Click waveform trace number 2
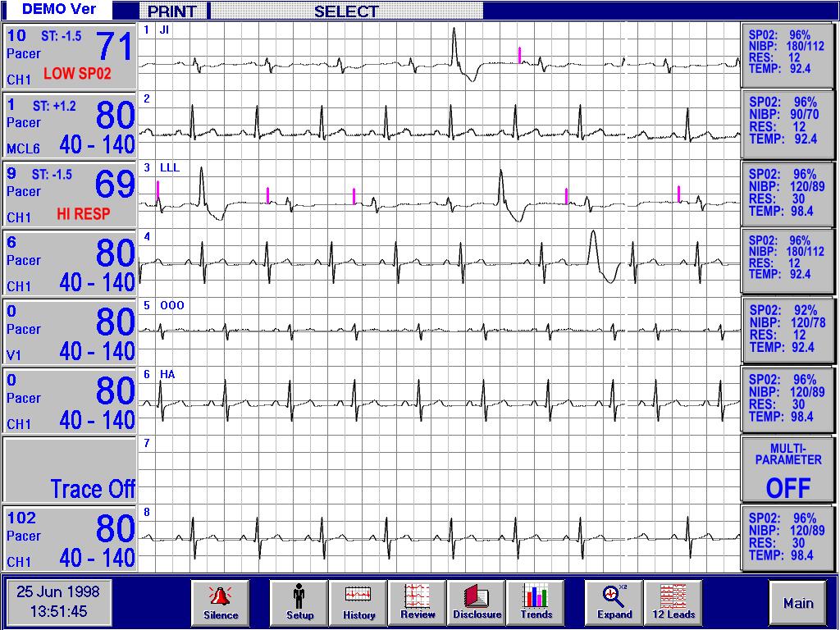 [440, 126]
